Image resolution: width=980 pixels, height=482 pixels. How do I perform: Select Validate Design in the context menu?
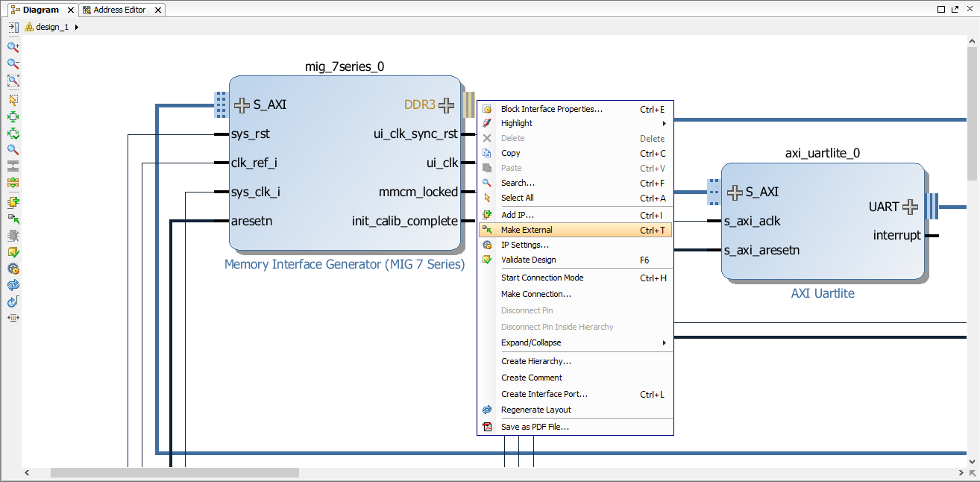tap(576, 260)
